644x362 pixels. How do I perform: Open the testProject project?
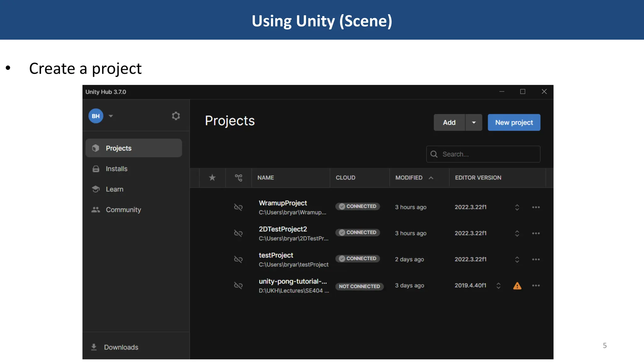(x=276, y=255)
